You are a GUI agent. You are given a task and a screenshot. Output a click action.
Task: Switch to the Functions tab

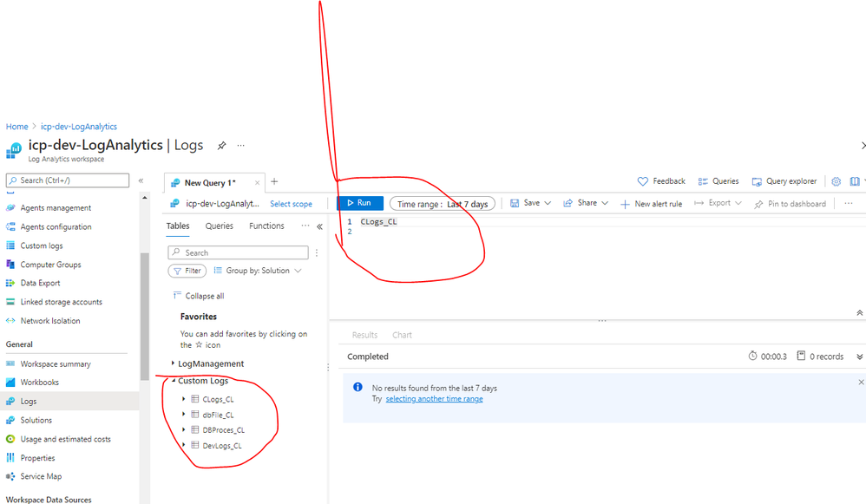point(266,226)
